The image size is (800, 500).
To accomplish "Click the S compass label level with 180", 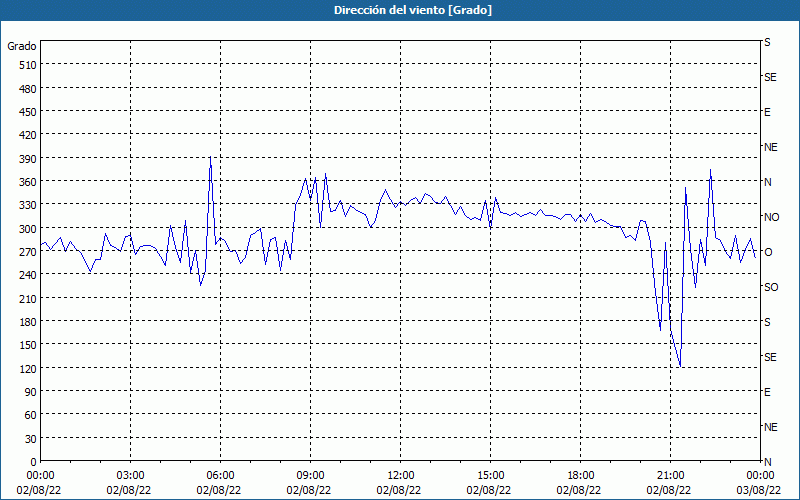I will pyautogui.click(x=767, y=322).
